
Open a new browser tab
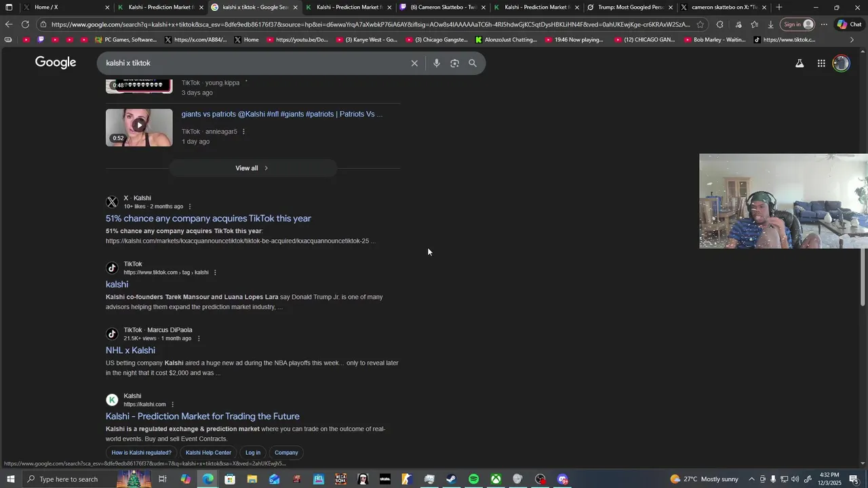(779, 7)
